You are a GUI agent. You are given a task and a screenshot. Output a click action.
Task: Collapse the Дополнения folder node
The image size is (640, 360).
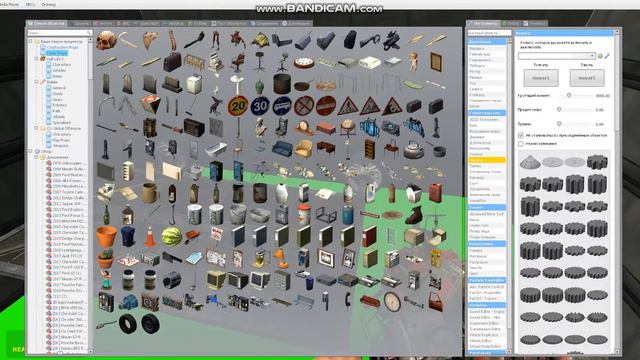[36, 157]
